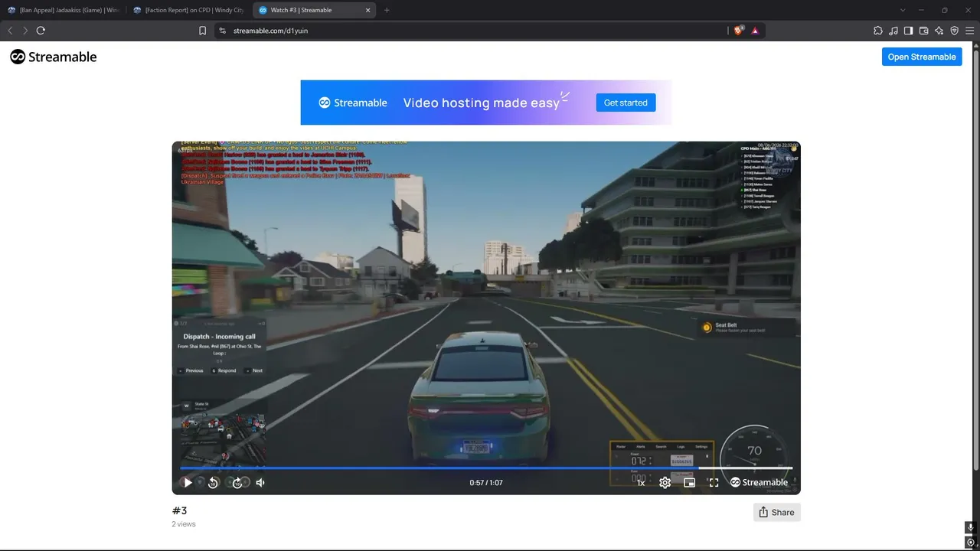Seek along the blue video progress bar
The width and height of the screenshot is (980, 551).
click(x=486, y=468)
